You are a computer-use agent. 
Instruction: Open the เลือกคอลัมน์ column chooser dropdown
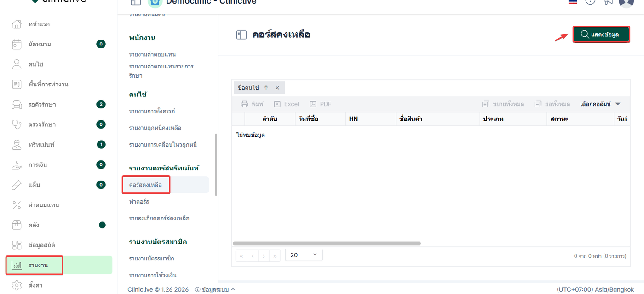[600, 104]
